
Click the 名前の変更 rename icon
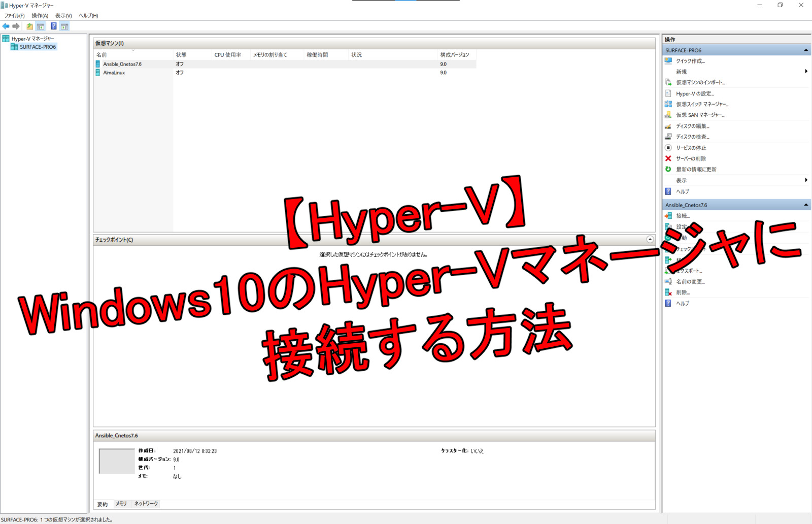tap(668, 281)
